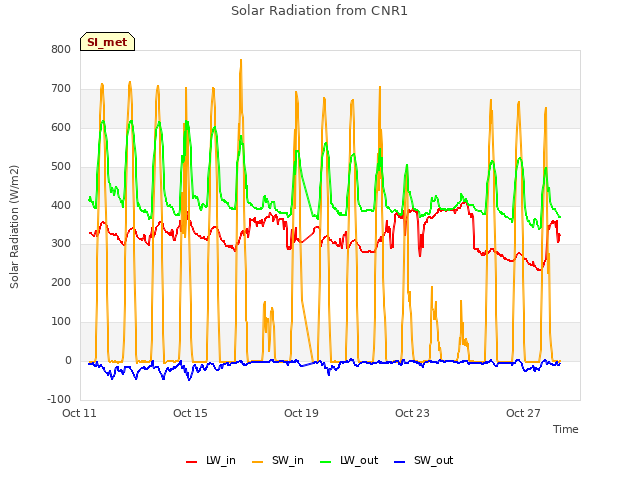This screenshot has height=480, width=640.
Task: Click the orange SW_in legend swatch
Action: (258, 462)
